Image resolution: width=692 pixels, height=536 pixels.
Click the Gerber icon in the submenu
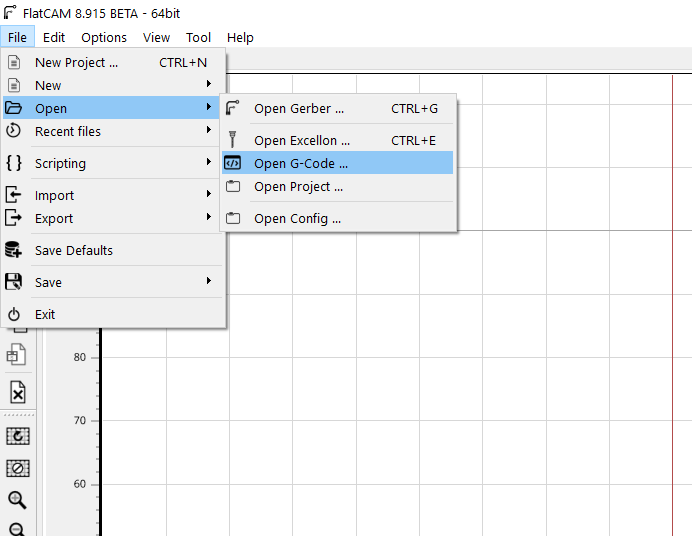point(233,108)
